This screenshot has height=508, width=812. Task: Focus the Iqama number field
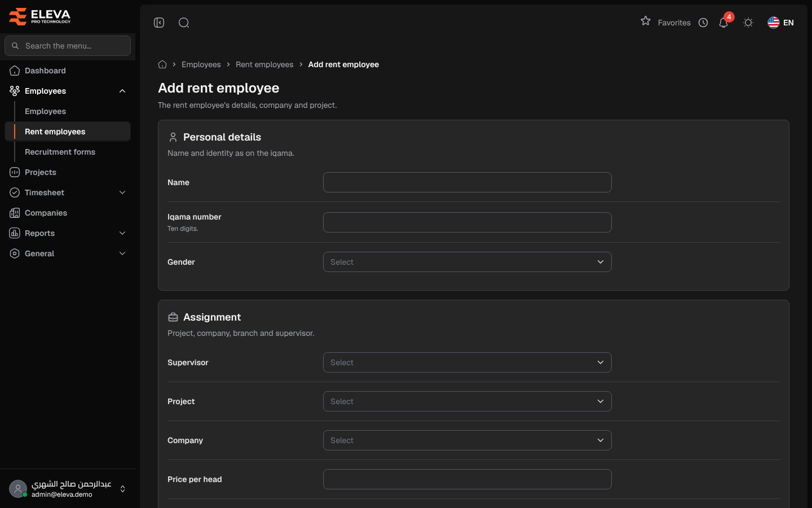click(467, 222)
